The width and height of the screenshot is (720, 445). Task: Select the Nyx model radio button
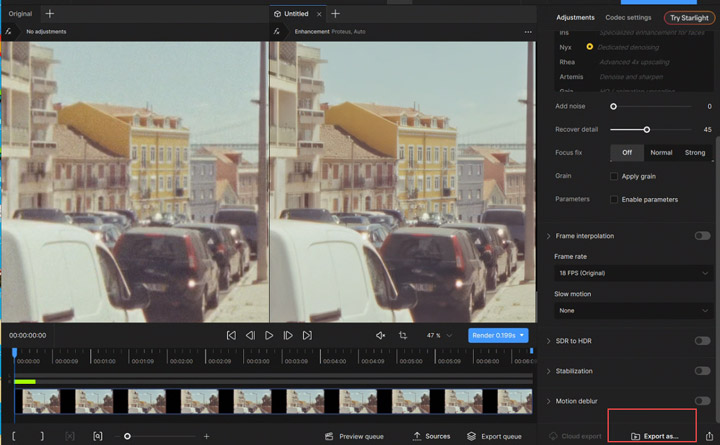coord(590,47)
